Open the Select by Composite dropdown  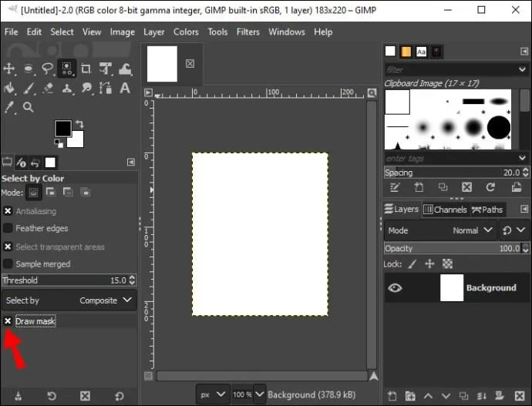(x=69, y=300)
